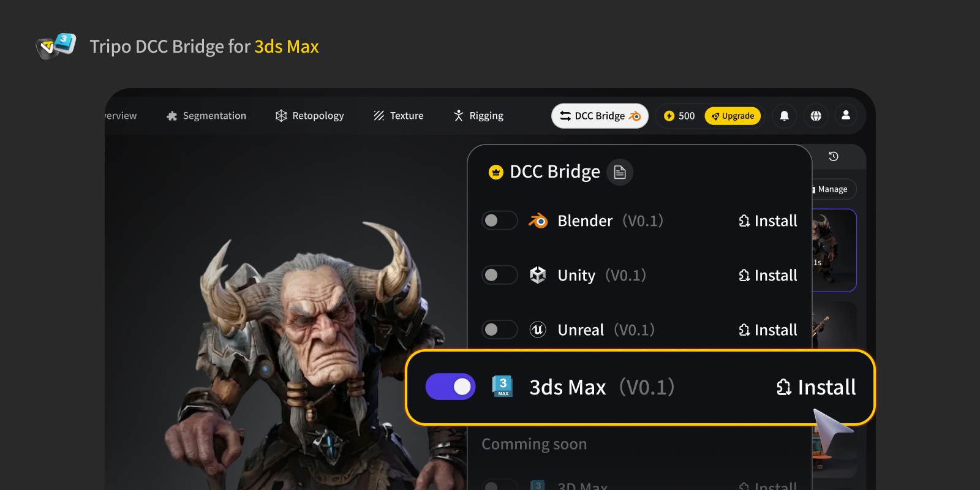Enable the Unity bridge toggle
Screen dimensions: 980x490
(499, 275)
